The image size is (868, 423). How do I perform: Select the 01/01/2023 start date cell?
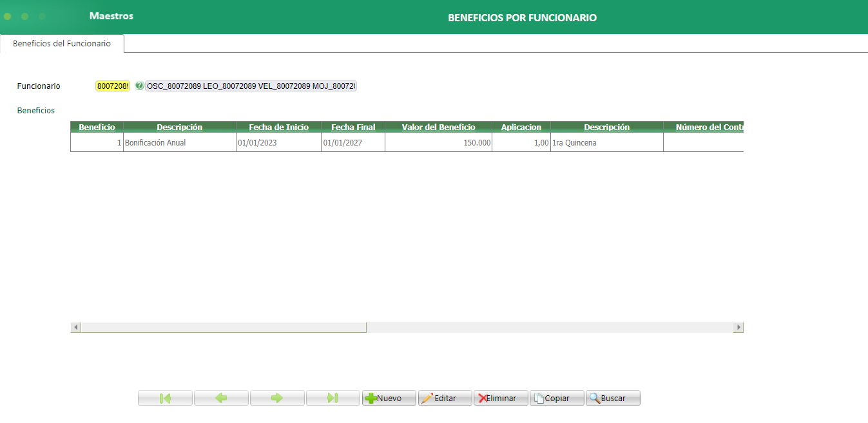(x=279, y=142)
